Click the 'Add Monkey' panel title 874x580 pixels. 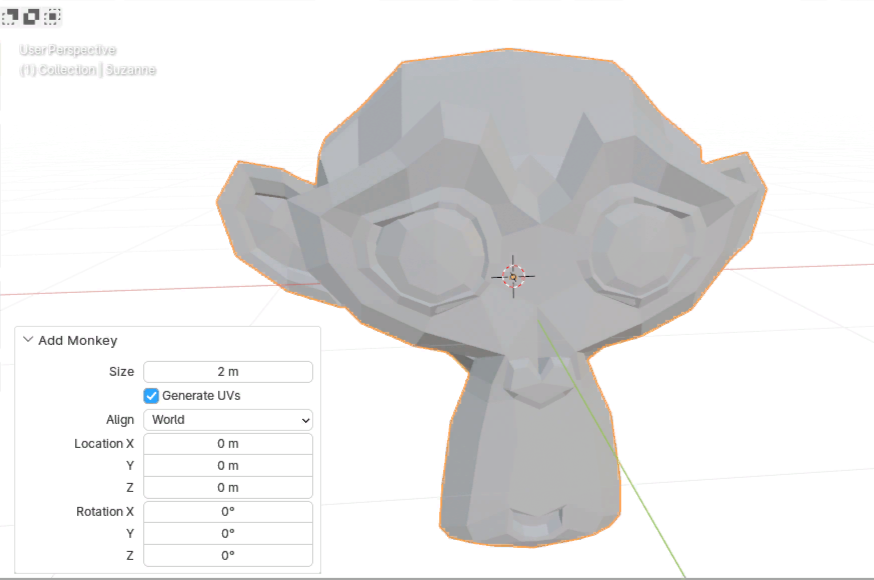click(x=77, y=340)
